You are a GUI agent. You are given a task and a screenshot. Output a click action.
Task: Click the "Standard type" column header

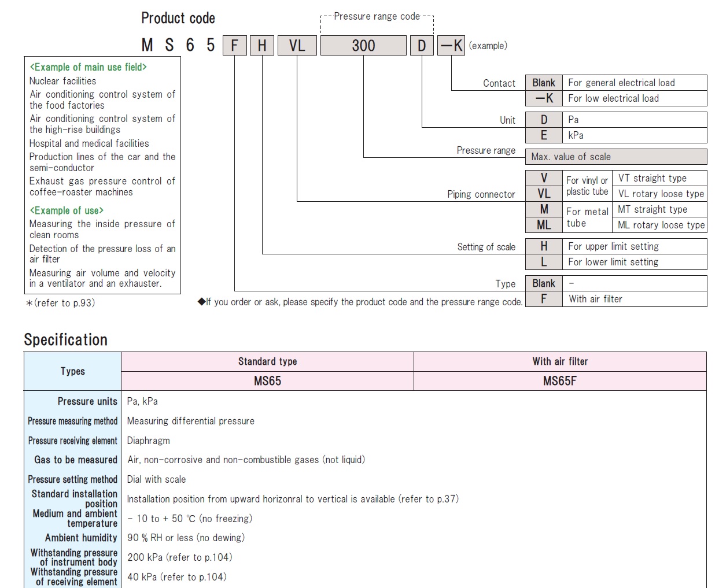[x=267, y=361]
